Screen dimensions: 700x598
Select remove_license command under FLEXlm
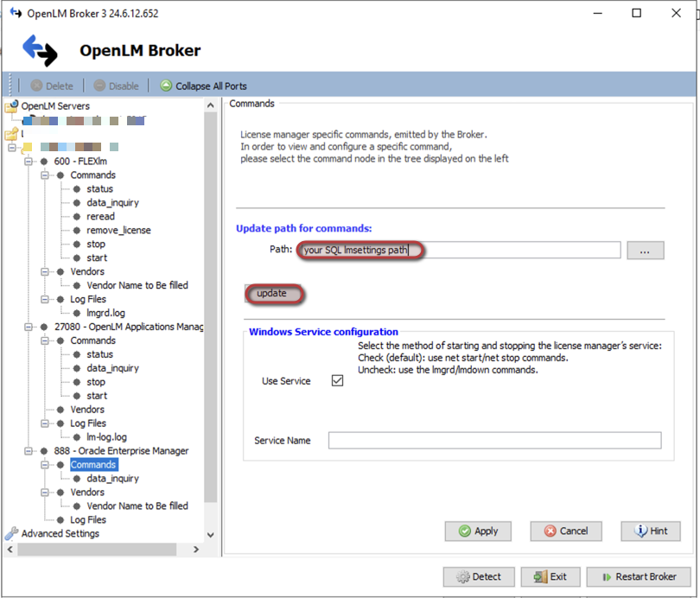click(118, 231)
